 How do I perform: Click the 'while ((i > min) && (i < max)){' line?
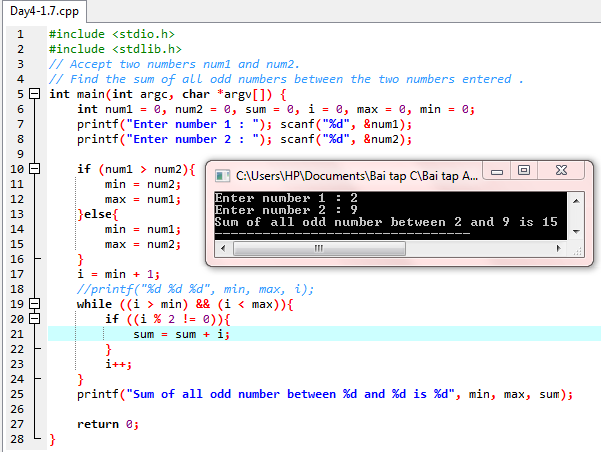click(x=185, y=304)
